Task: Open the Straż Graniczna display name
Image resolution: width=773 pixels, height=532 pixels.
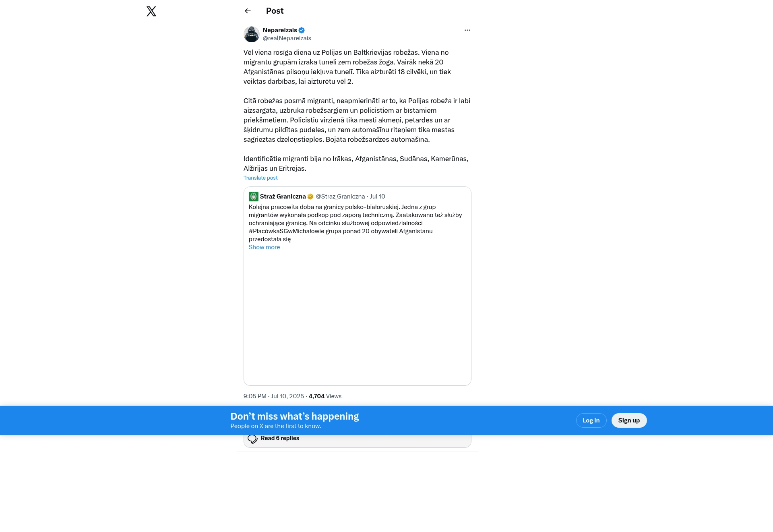Action: 283,197
